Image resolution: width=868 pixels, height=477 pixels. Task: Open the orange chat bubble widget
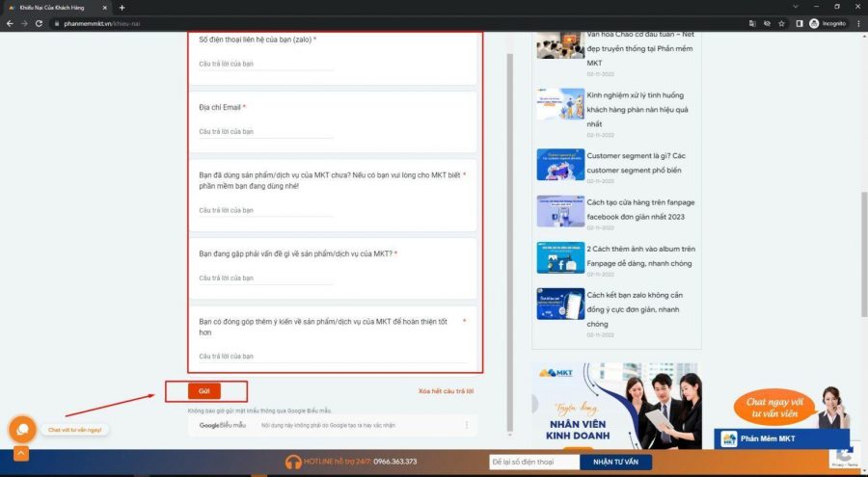tap(22, 429)
